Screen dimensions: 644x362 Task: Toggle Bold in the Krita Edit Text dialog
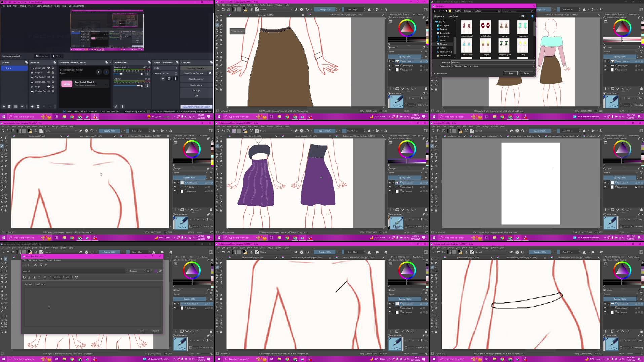(x=24, y=277)
